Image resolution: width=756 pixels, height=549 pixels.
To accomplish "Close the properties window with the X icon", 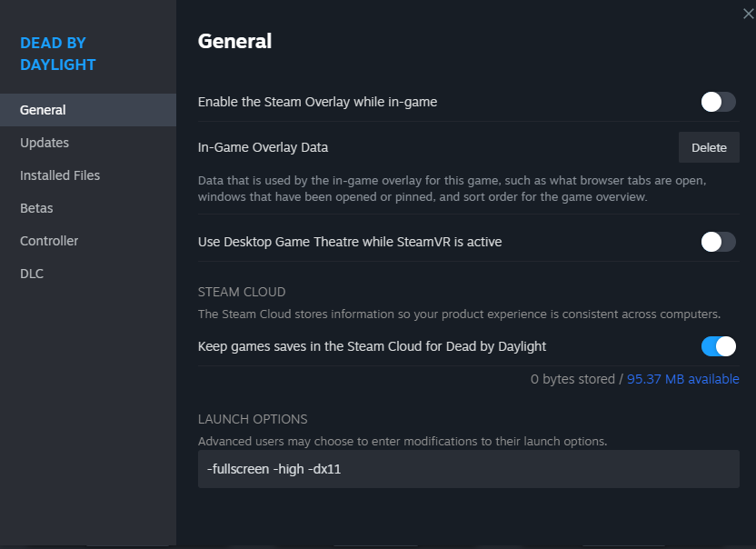I will pyautogui.click(x=749, y=14).
